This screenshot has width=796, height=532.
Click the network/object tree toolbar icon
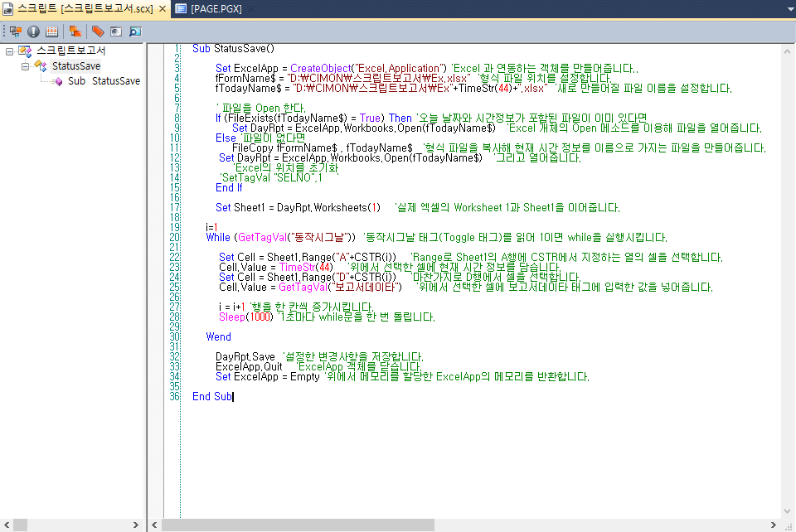tap(16, 31)
